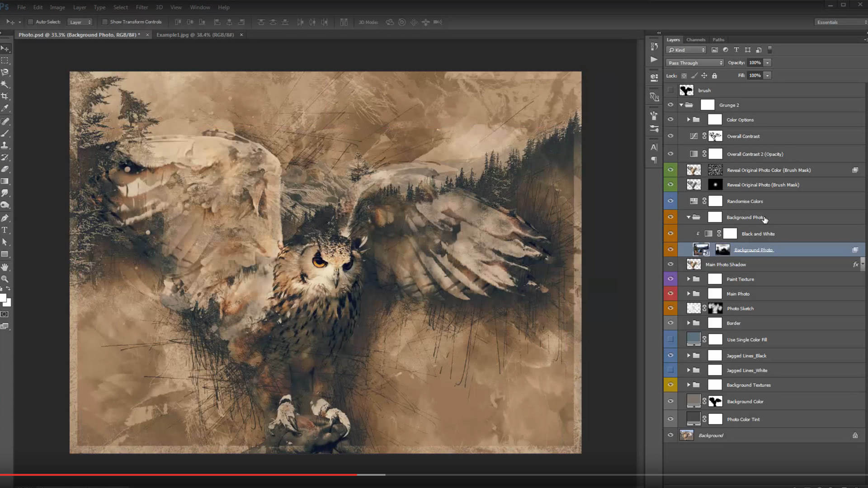The image size is (868, 488).
Task: Select the Clone Stamp tool
Action: point(5,145)
